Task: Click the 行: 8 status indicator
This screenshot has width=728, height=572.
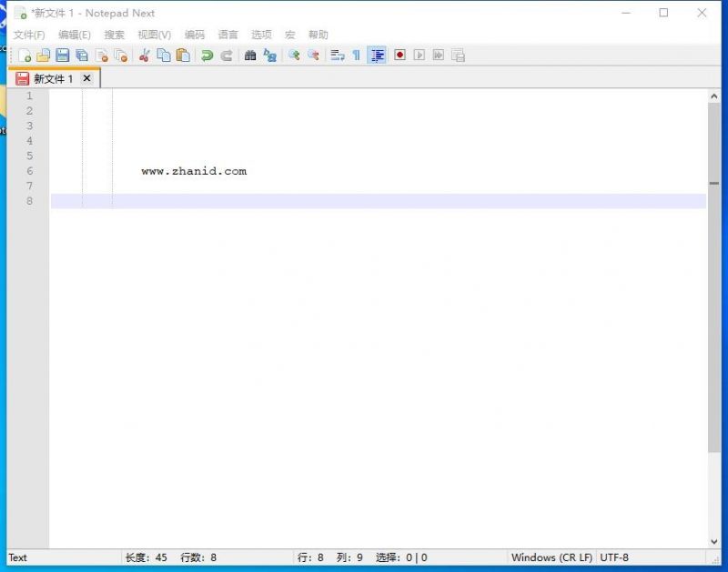Action: coord(310,557)
